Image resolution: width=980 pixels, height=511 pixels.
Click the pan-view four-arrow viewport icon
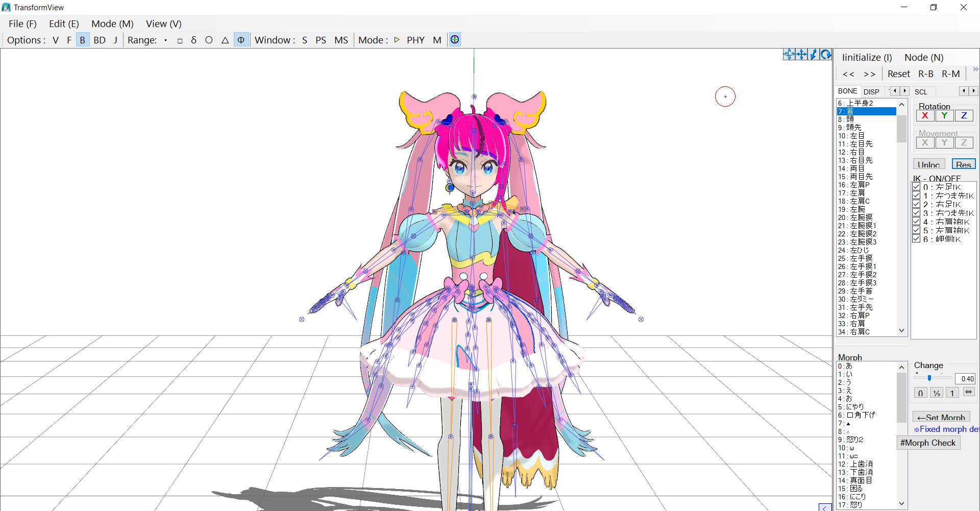pos(801,55)
